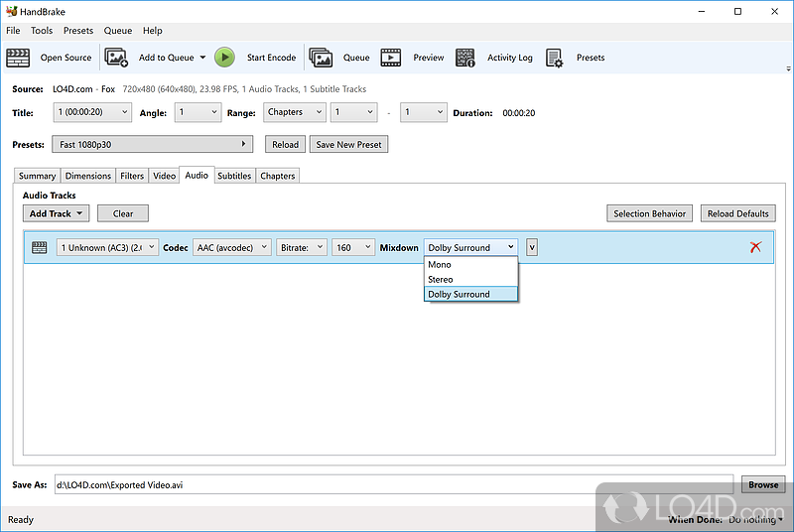This screenshot has height=532, width=794.
Task: Open the Presets menu
Action: coord(78,31)
